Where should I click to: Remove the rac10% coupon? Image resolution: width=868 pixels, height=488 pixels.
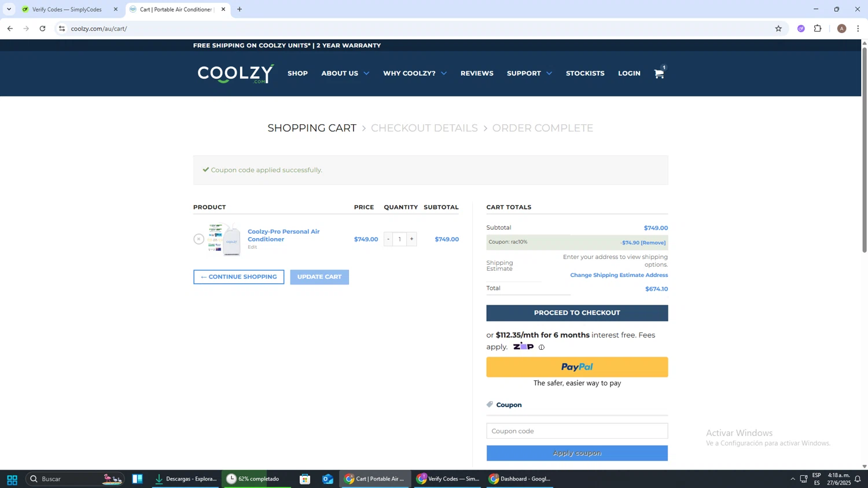(653, 243)
